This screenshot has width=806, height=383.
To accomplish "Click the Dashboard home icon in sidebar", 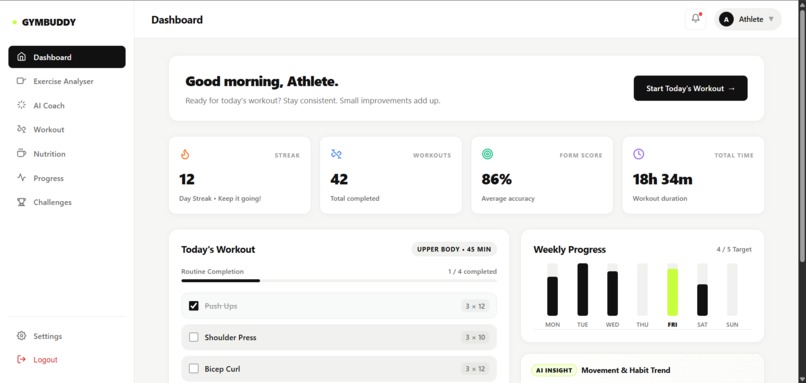I will tap(21, 57).
